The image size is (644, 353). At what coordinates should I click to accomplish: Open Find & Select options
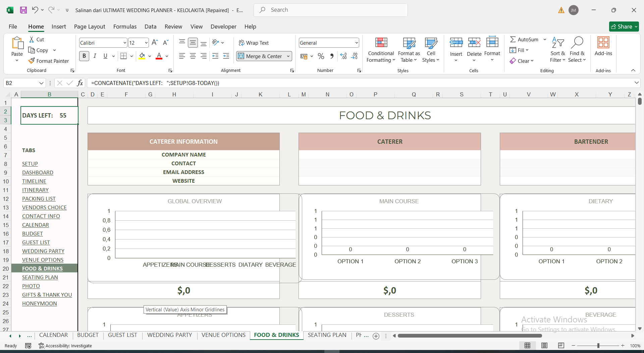coord(577,50)
